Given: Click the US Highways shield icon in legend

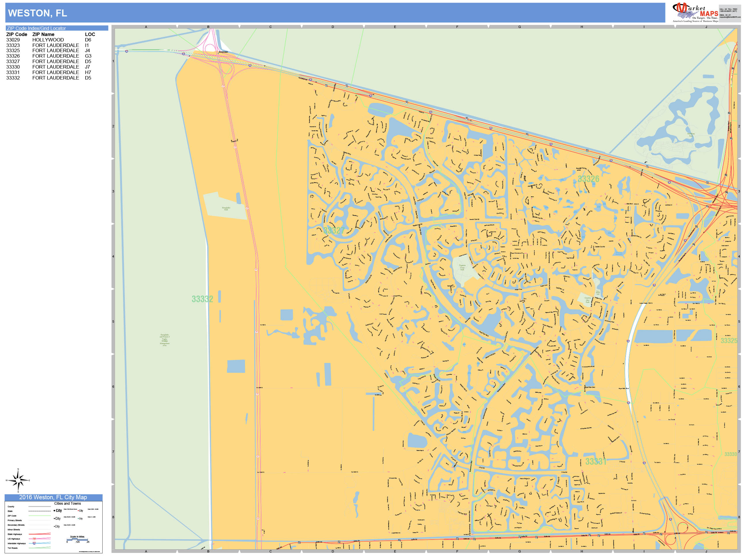Looking at the screenshot, I should 34,539.
